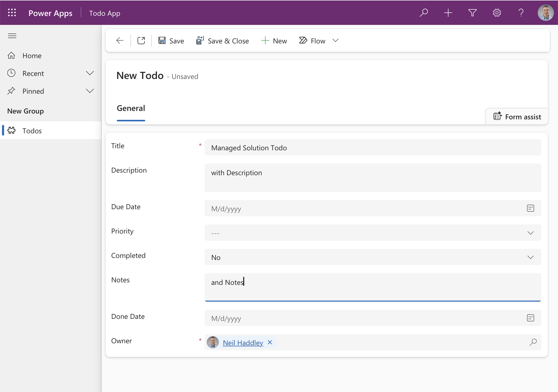Click the Power Apps title

pos(50,13)
